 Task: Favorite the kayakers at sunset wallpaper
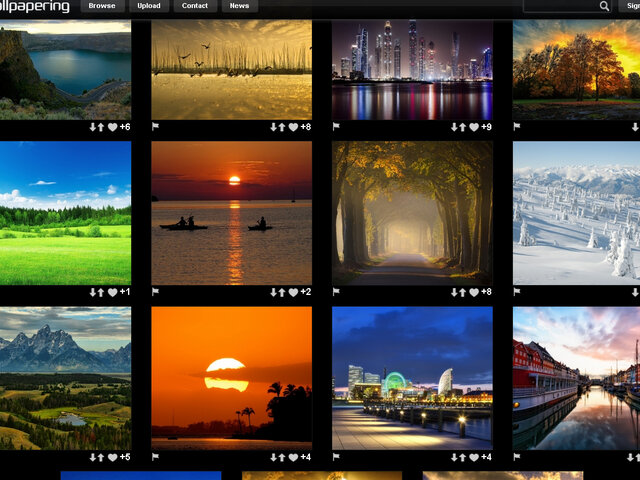point(293,292)
